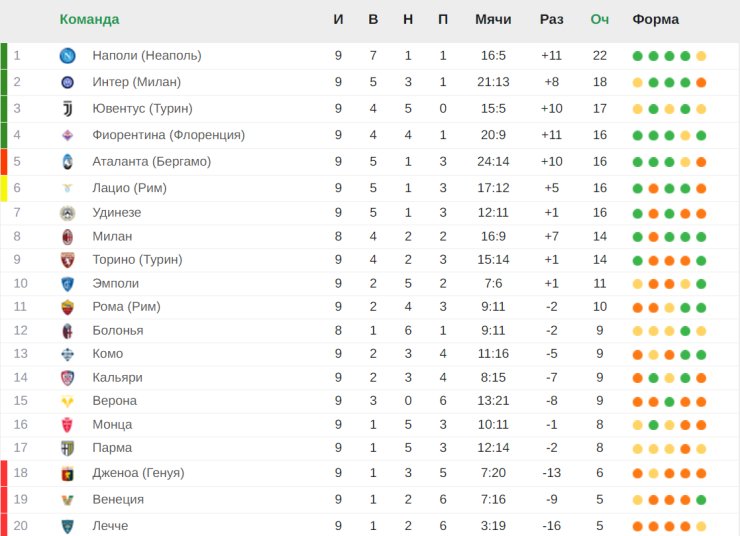Open the Удинезе team link

coord(117,212)
